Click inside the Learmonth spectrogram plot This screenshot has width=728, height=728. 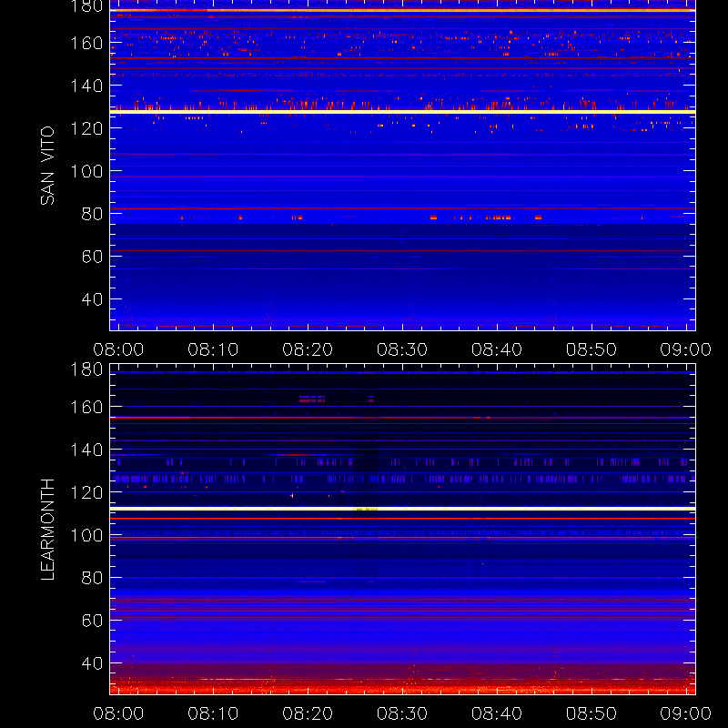[x=402, y=530]
